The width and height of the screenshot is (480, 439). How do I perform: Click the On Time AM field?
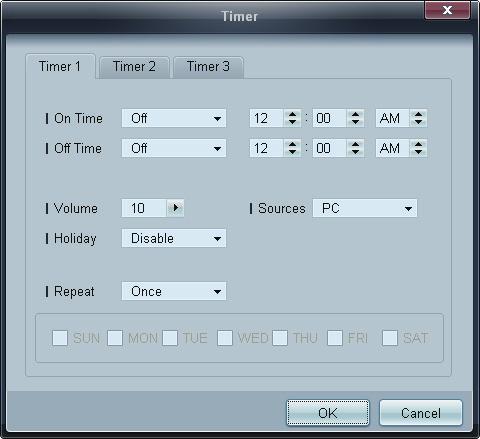393,118
